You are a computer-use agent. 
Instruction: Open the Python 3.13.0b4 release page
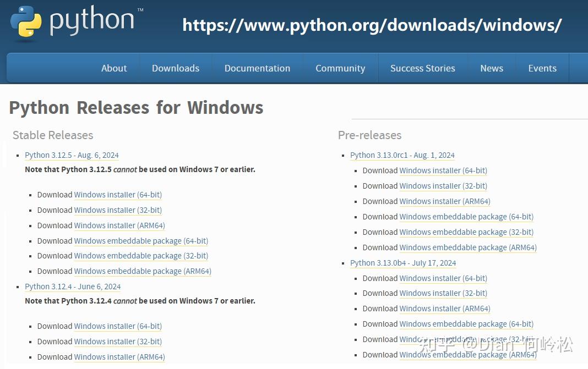(x=403, y=263)
